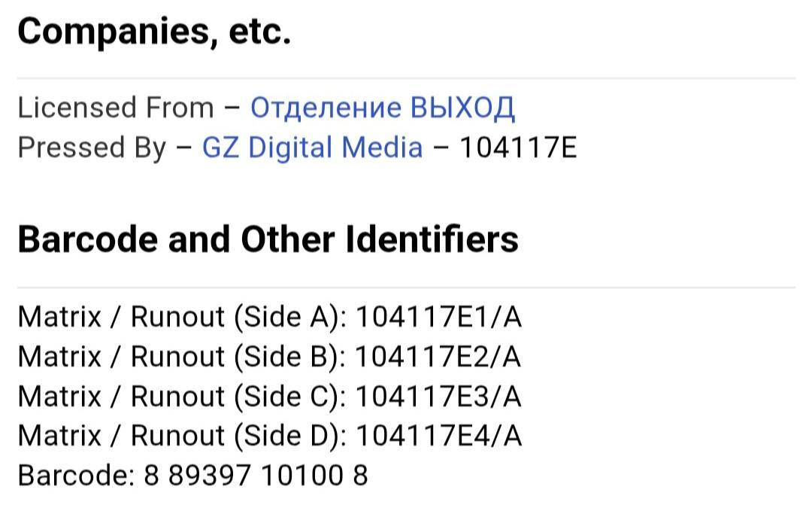Viewport: 812px width, 514px height.
Task: Click the barcode number 8 89397 10100 8
Action: [256, 476]
